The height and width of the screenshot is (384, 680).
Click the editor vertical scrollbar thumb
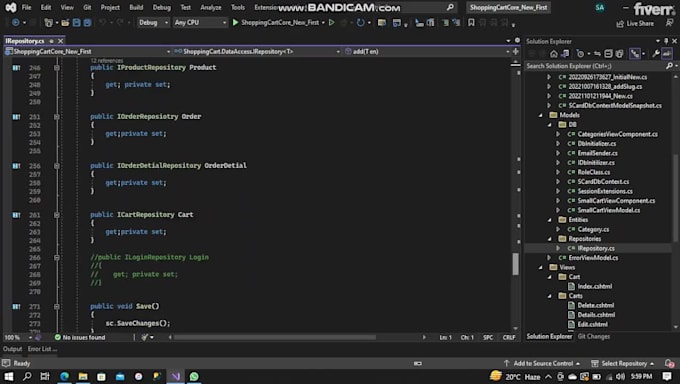(516, 264)
